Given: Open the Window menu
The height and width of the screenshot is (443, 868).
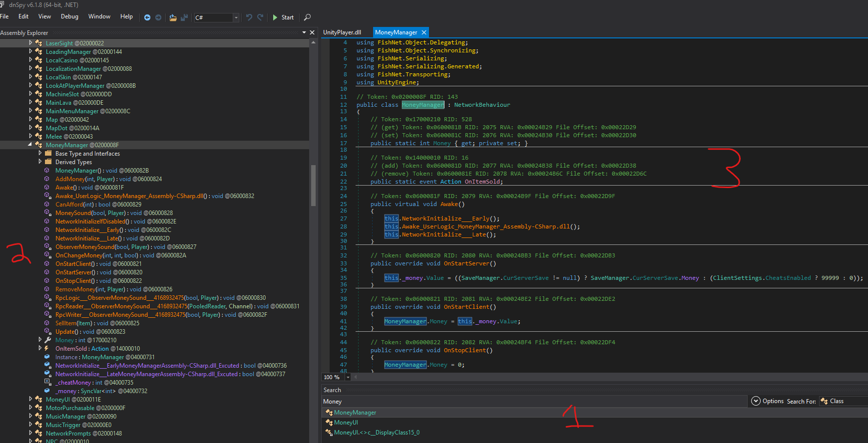Looking at the screenshot, I should (x=99, y=16).
